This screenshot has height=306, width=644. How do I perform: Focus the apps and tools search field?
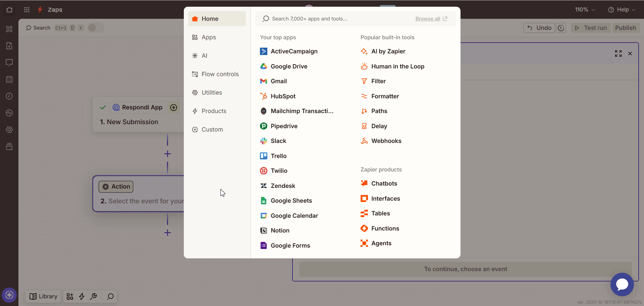pos(335,19)
